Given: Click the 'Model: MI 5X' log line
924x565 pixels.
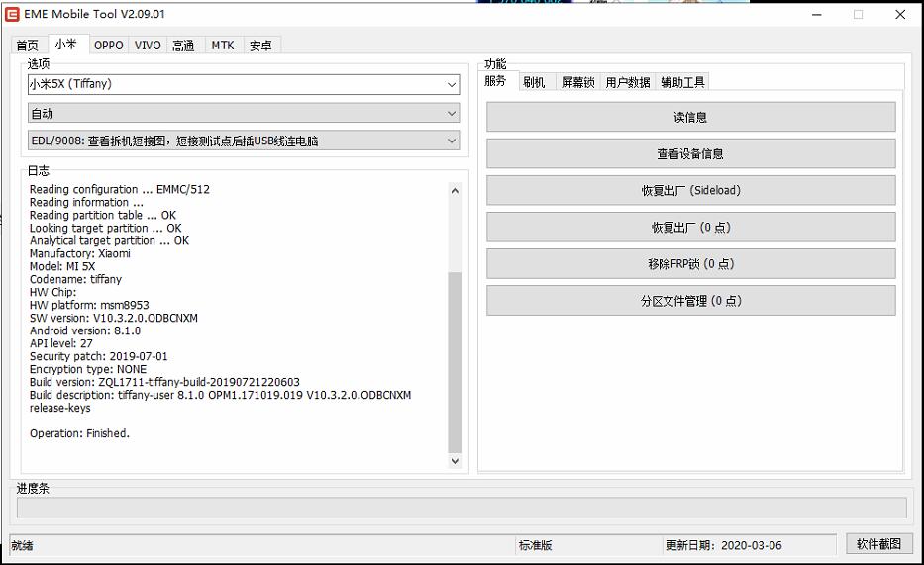Looking at the screenshot, I should [x=61, y=266].
